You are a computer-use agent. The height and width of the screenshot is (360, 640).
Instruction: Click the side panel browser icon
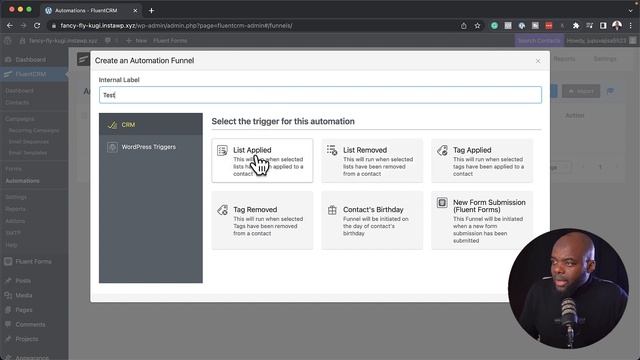(603, 26)
